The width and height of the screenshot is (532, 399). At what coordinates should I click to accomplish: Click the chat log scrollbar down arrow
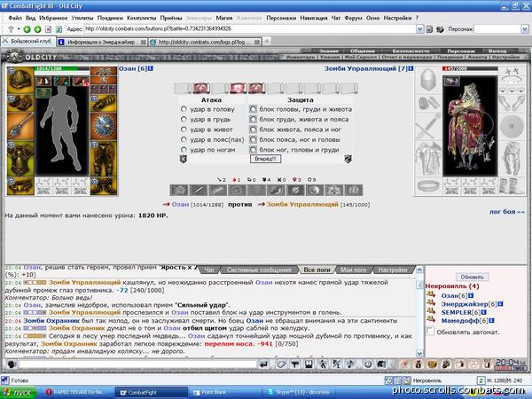(x=419, y=354)
